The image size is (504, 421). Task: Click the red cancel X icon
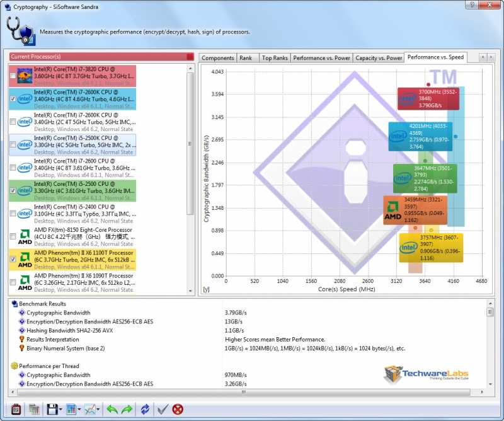click(x=178, y=409)
